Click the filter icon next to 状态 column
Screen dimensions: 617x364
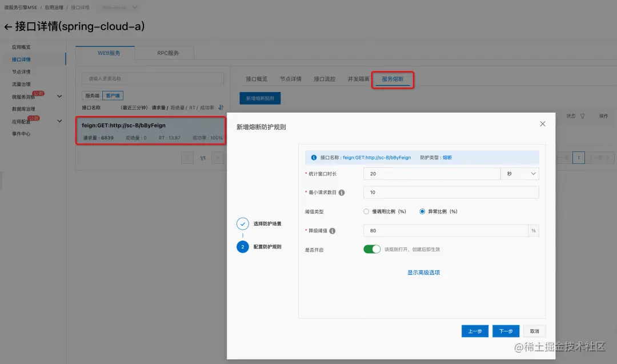582,116
